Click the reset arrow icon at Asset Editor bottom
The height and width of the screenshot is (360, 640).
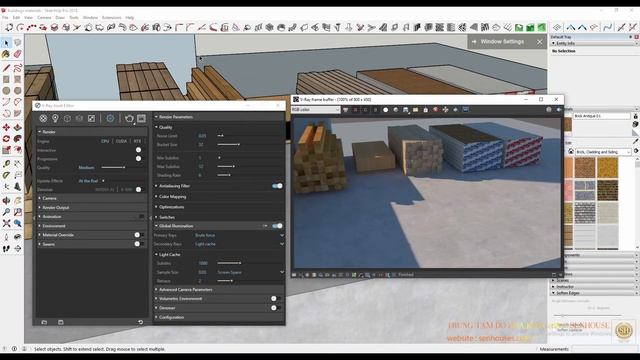pyautogui.click(x=140, y=322)
